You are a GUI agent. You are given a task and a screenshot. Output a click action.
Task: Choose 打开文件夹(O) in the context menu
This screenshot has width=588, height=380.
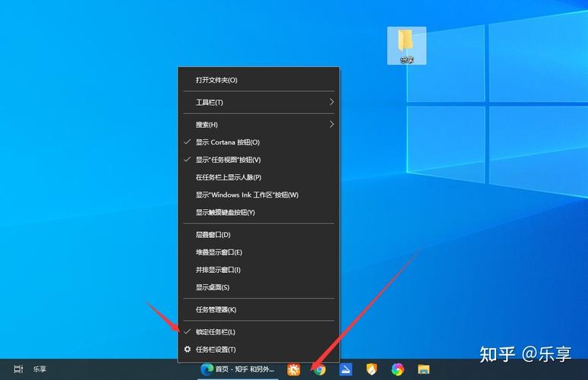258,80
